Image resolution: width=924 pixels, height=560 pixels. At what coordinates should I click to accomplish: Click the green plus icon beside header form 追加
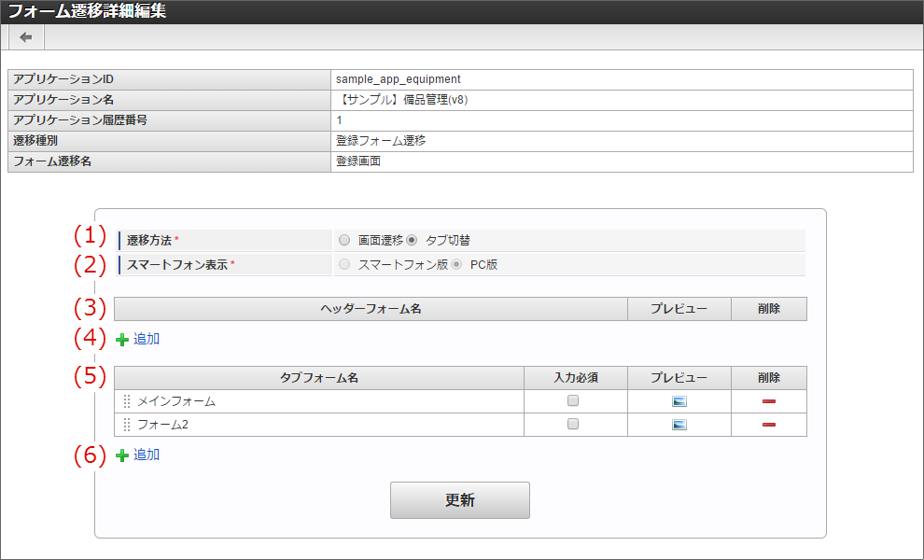coord(120,338)
